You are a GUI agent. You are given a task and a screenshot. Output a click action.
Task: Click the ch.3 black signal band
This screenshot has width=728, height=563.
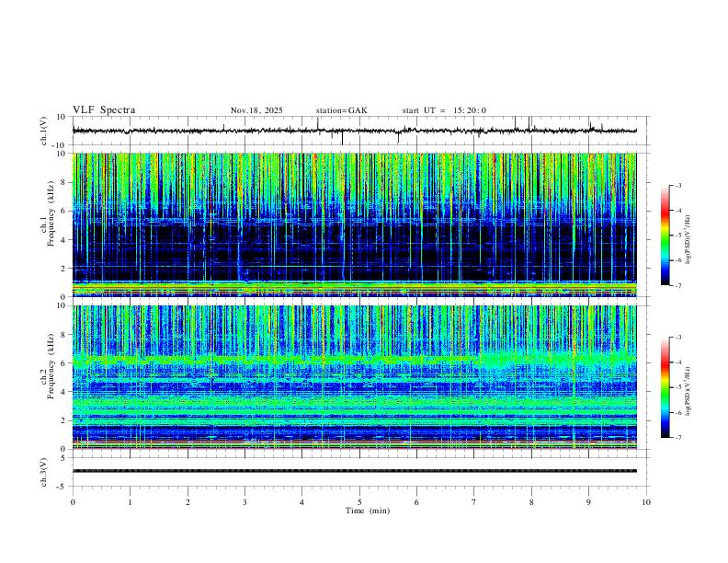click(x=355, y=471)
